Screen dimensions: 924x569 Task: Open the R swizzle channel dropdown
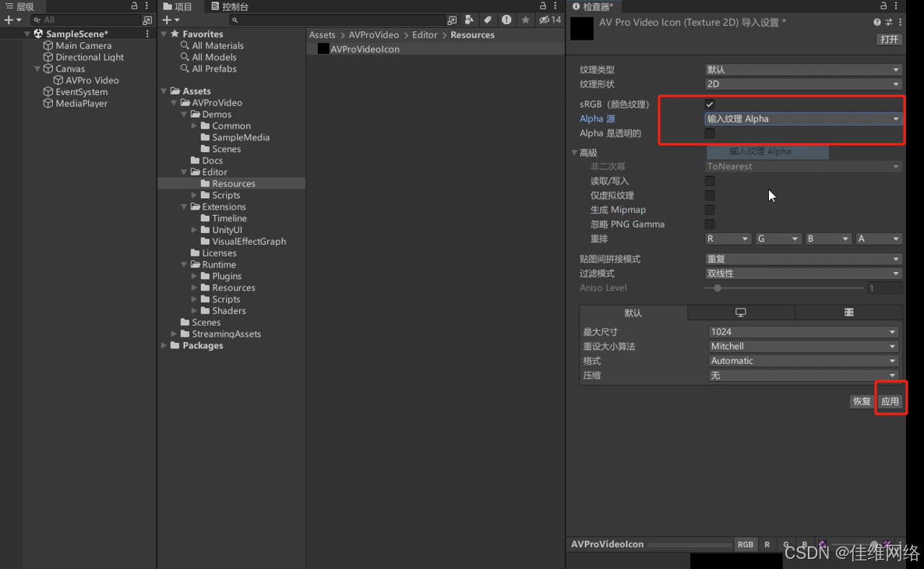pos(728,239)
